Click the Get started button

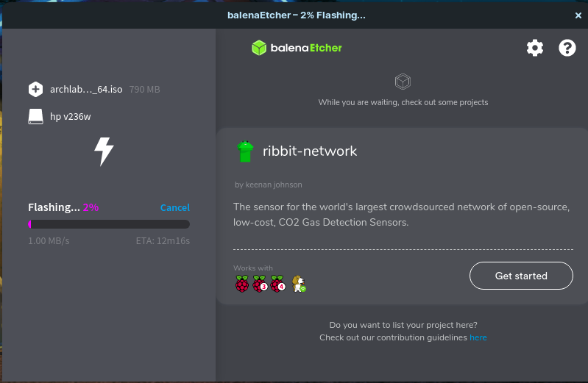click(x=521, y=276)
